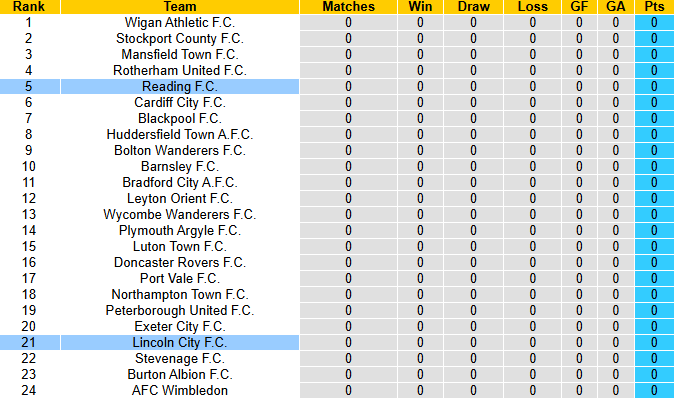Click the Rank column header
The height and width of the screenshot is (398, 675).
coord(30,7)
